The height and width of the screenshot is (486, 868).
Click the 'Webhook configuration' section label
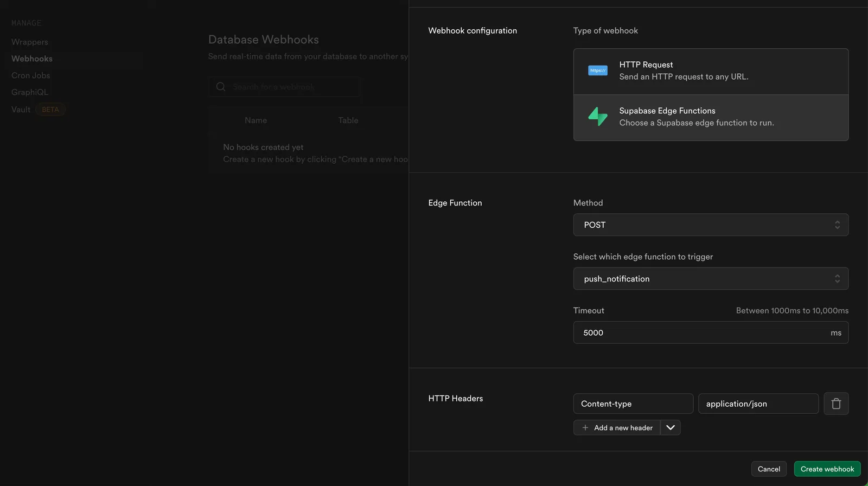pyautogui.click(x=473, y=30)
